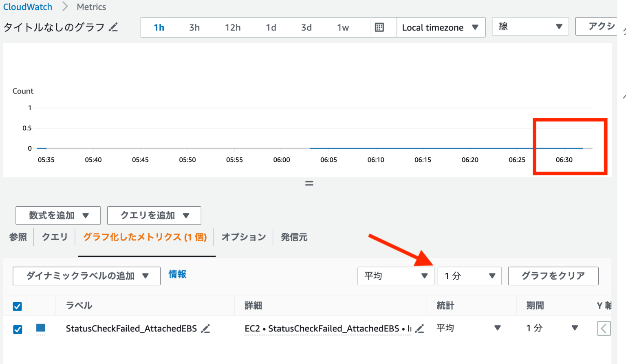Screen dimensions: 626x364
Task: Open the クエリを追加 dropdown
Action: (154, 215)
